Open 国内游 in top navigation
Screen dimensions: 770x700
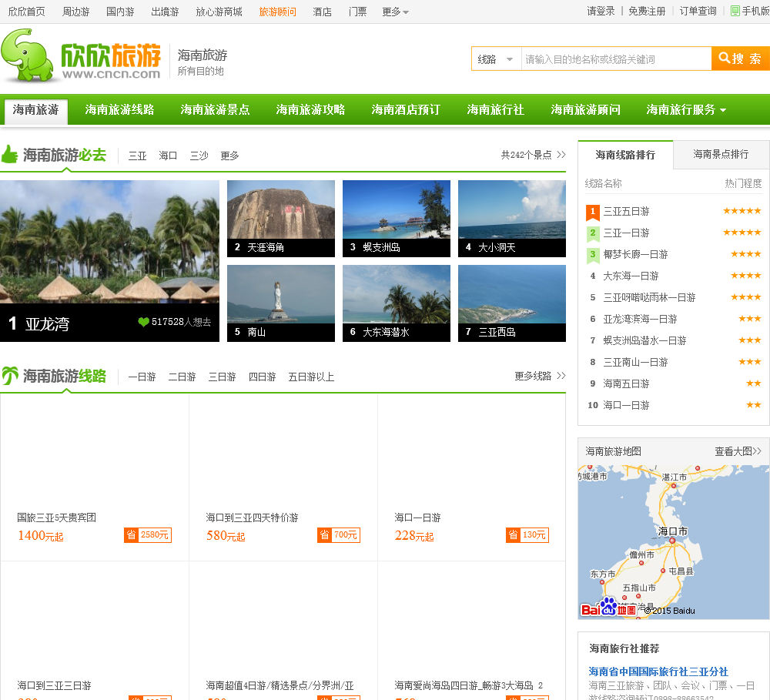pyautogui.click(x=120, y=12)
